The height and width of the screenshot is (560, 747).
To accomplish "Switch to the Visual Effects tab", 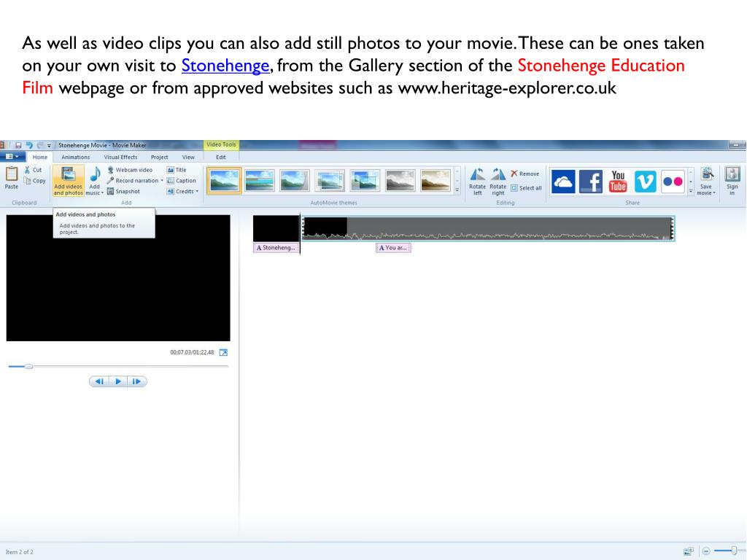I will (120, 157).
